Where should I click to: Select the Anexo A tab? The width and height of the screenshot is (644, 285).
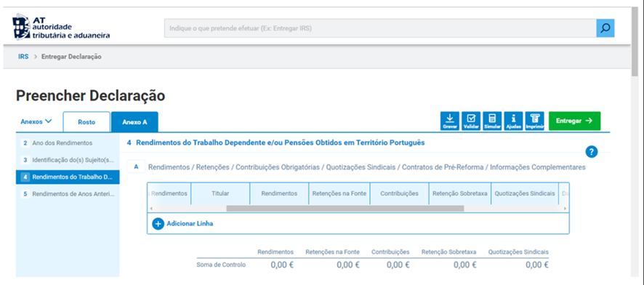(x=134, y=122)
